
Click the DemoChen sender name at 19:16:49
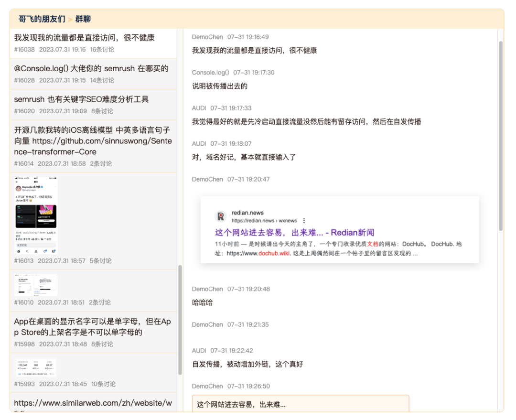207,37
